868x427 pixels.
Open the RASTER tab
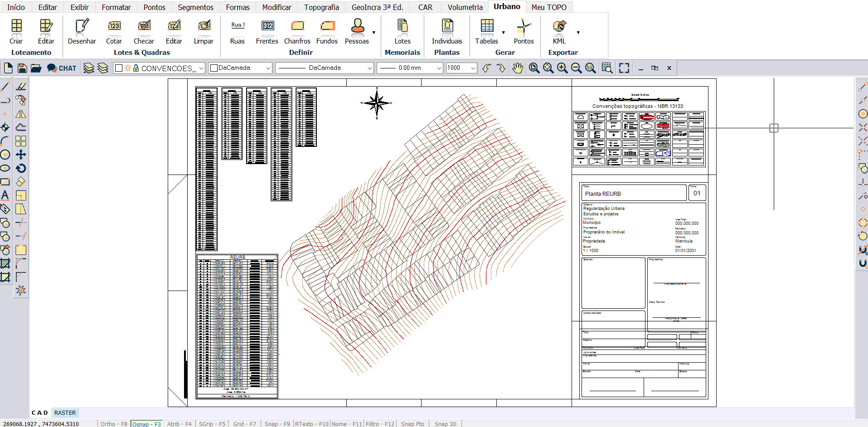65,412
